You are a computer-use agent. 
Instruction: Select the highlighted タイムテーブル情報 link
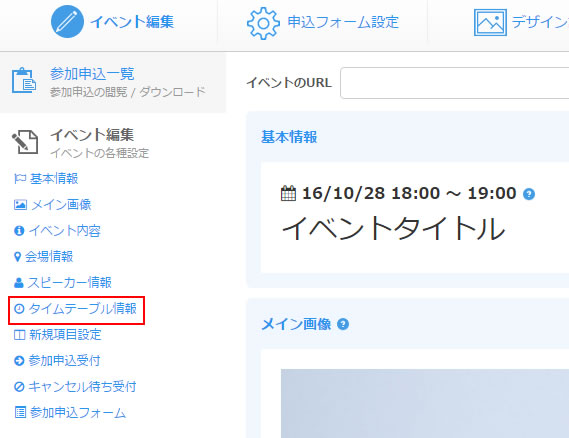tap(75, 308)
